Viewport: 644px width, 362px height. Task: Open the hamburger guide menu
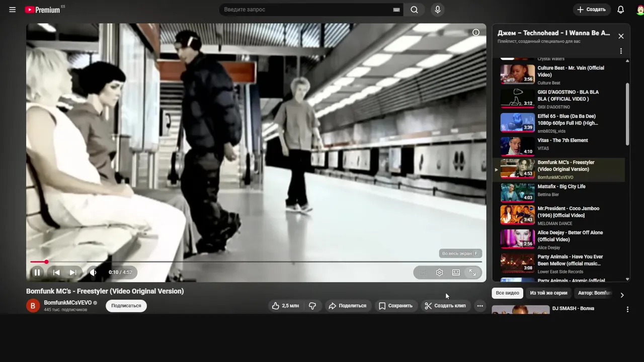[13, 10]
